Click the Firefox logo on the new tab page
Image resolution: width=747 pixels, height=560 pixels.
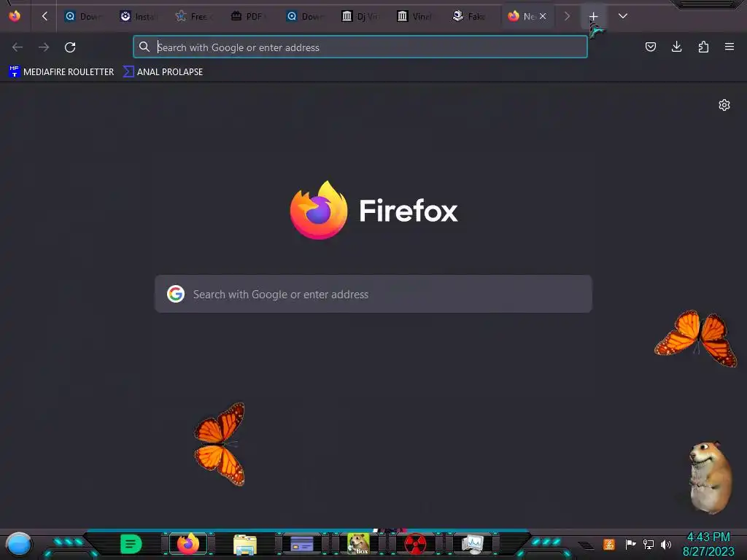pos(374,210)
